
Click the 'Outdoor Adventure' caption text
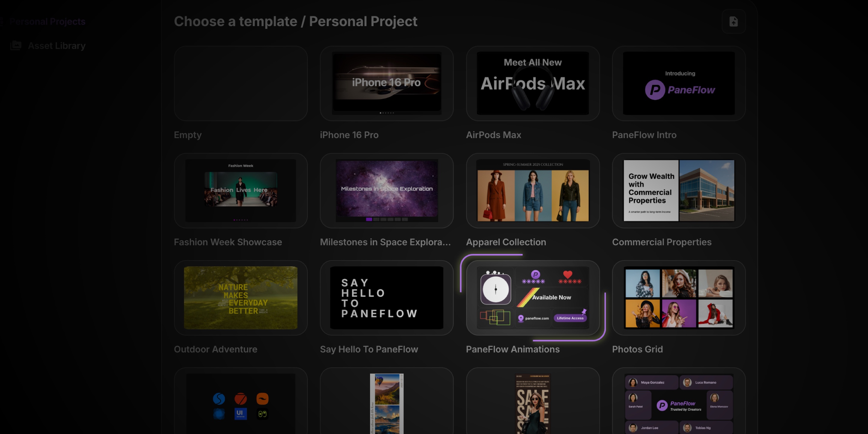coord(215,349)
